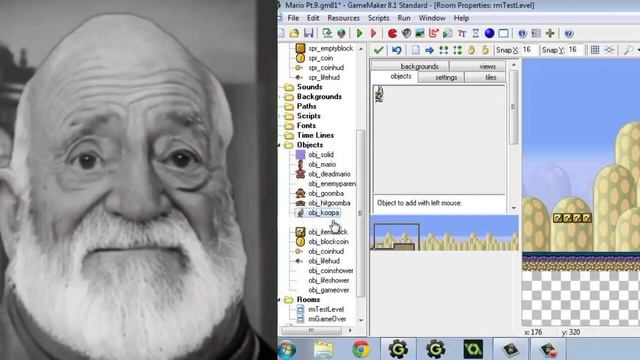Switch to the settings tab
The image size is (640, 360).
441,77
